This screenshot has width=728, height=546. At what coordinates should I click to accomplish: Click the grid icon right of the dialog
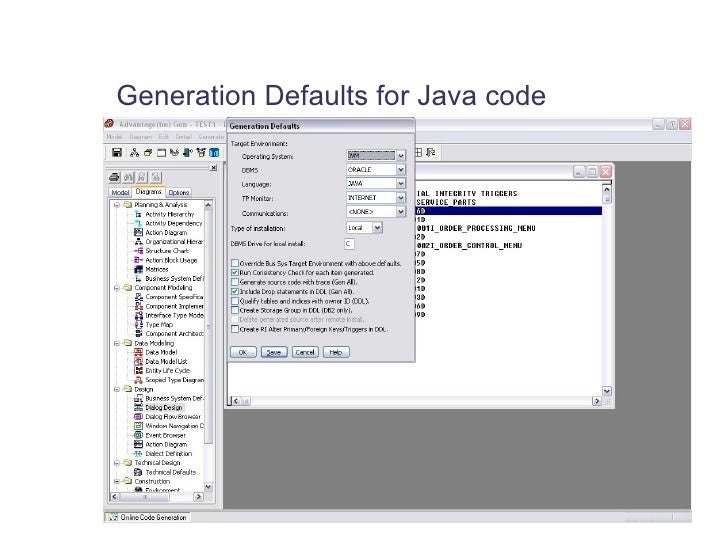pos(418,152)
